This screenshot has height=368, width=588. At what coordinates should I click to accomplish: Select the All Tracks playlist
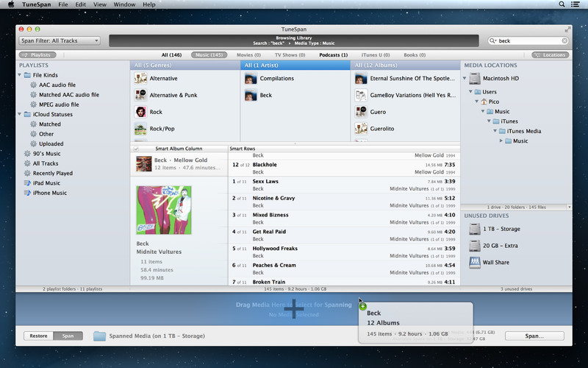point(46,163)
